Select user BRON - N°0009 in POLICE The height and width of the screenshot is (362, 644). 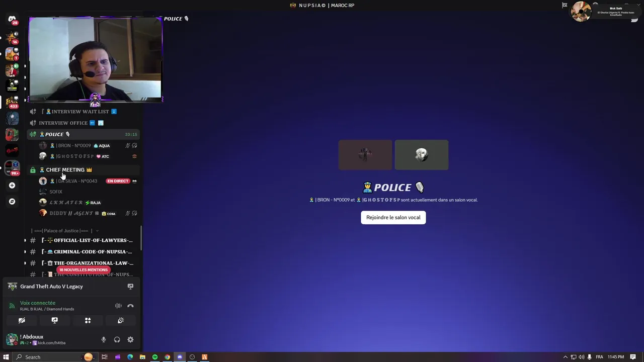click(x=89, y=145)
